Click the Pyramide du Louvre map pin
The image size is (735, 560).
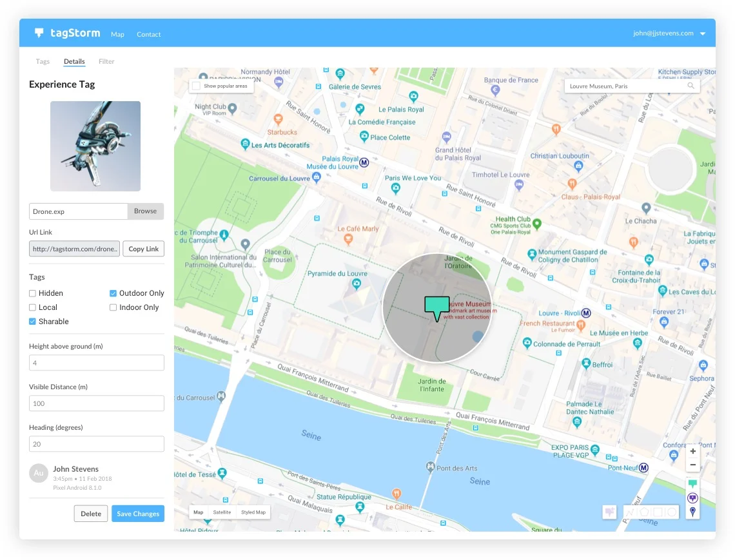point(357,284)
